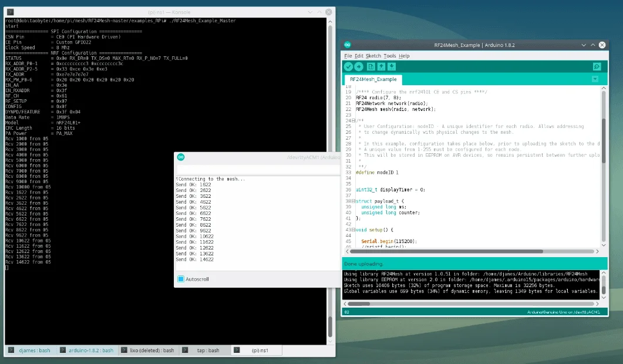Click the Konsole window icon in the title bar
Screen dimensions: 623x364
tap(11, 12)
